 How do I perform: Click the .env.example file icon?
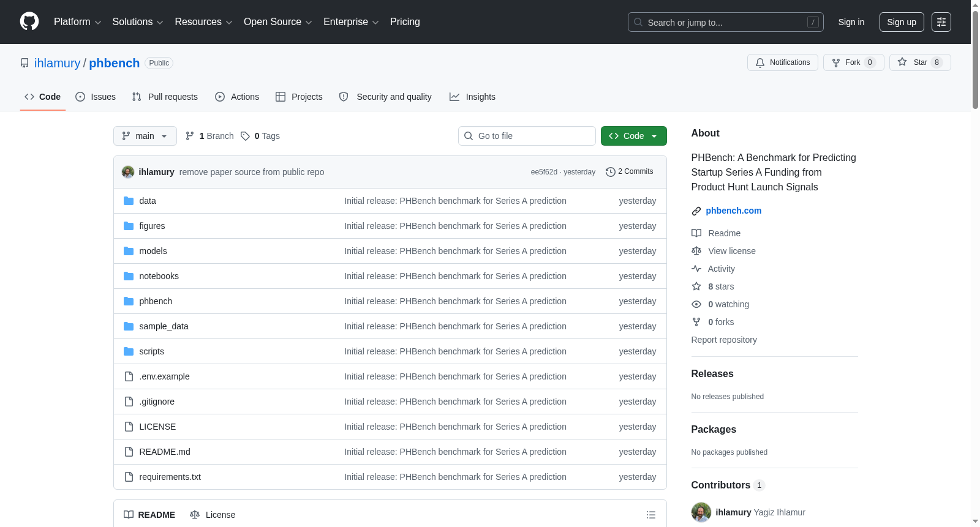[129, 376]
